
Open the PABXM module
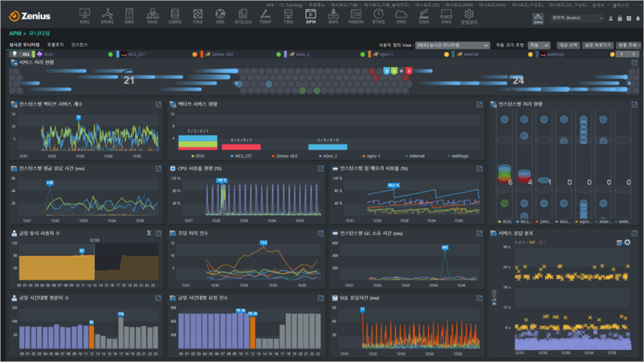pos(356,16)
